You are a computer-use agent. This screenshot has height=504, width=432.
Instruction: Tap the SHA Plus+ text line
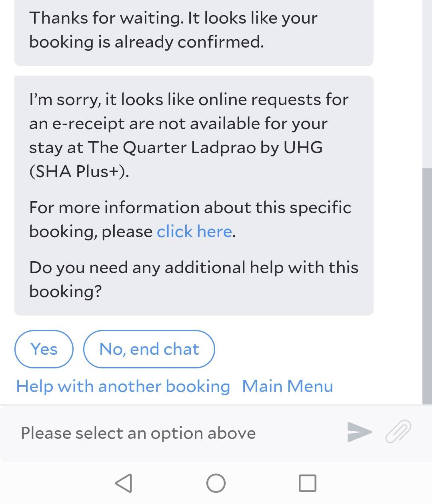point(79,171)
